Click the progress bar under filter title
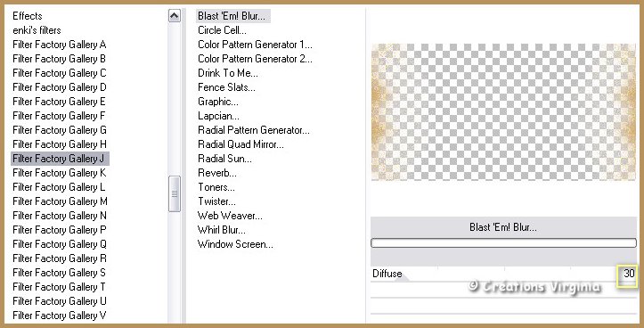Viewport: 644px width, 328px height. pos(503,243)
